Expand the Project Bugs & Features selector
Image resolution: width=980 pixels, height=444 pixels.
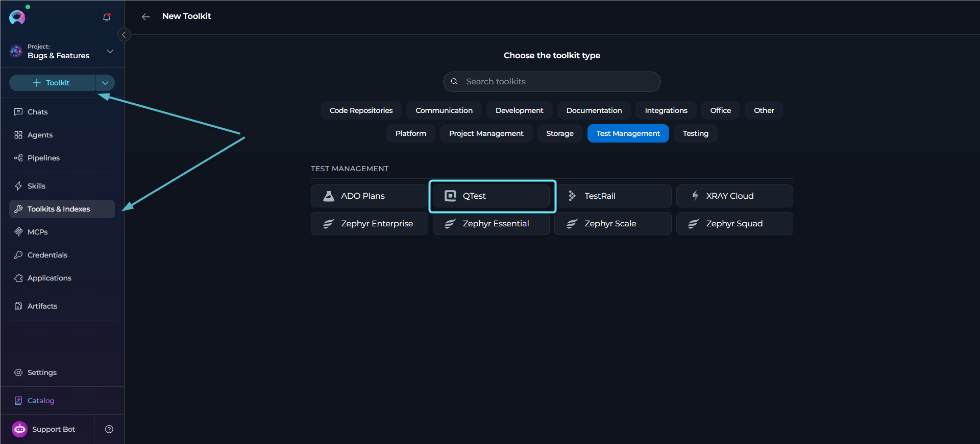62,51
